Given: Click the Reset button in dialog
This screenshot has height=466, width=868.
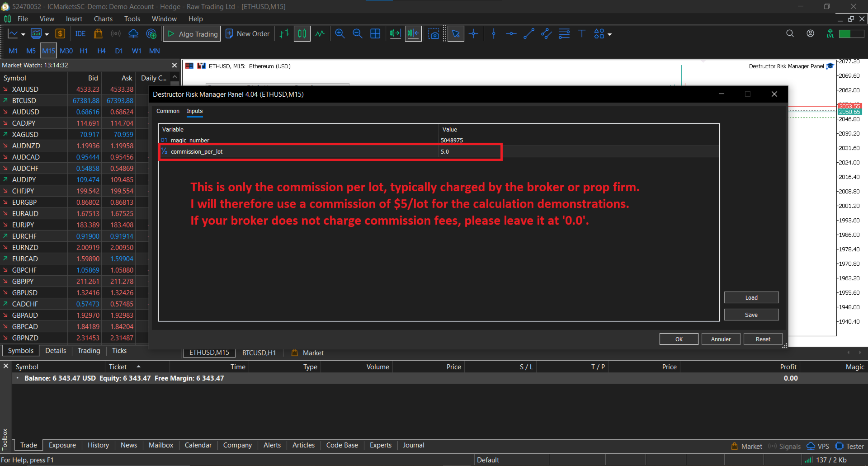Looking at the screenshot, I should point(763,339).
